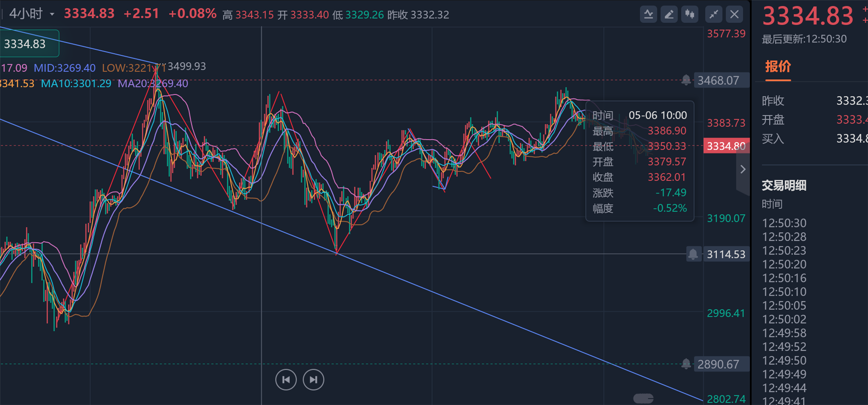
Task: Expand side panel with right chevron
Action: [743, 169]
